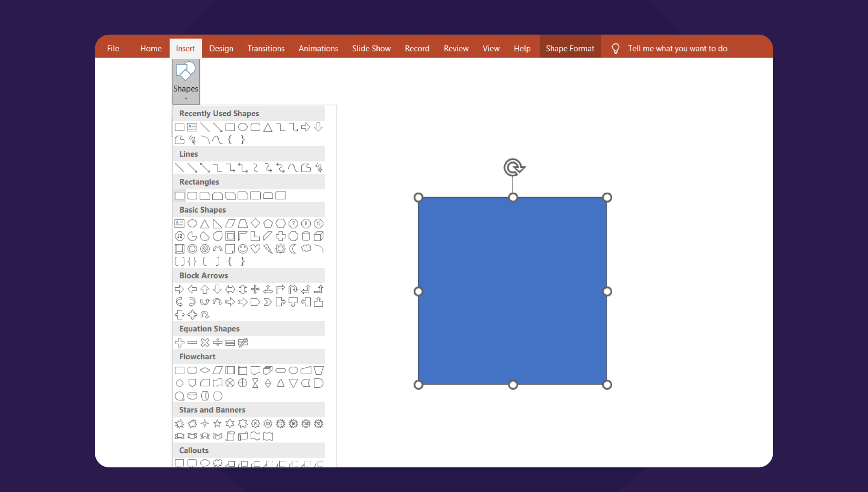The width and height of the screenshot is (868, 492).
Task: Pick the Right Arrow under Block Arrows
Action: tap(179, 289)
